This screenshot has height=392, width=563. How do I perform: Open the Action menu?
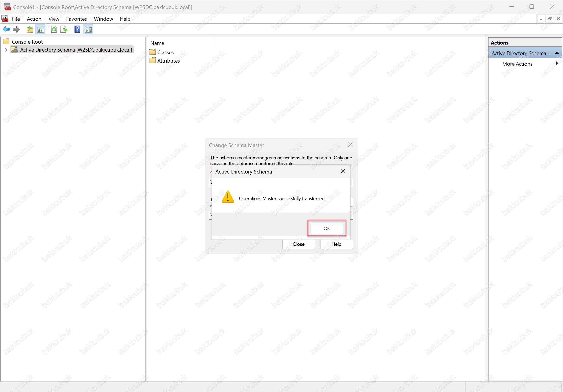(34, 19)
